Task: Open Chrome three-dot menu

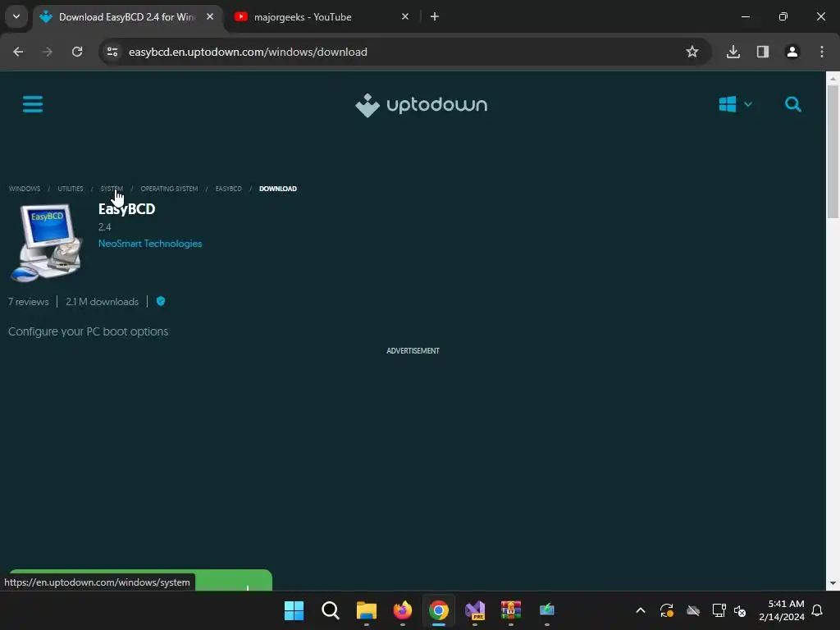Action: (822, 52)
